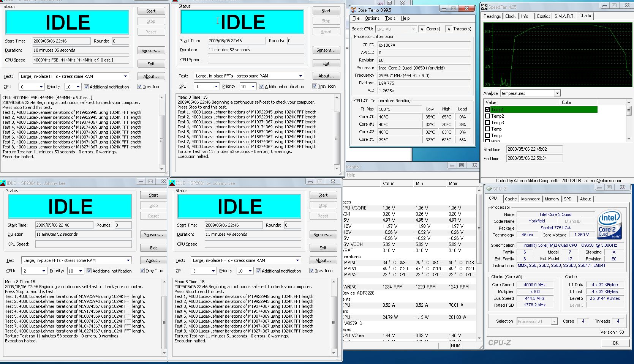Switch to Readings tab in SpeedFan
The image size is (634, 364).
(492, 16)
